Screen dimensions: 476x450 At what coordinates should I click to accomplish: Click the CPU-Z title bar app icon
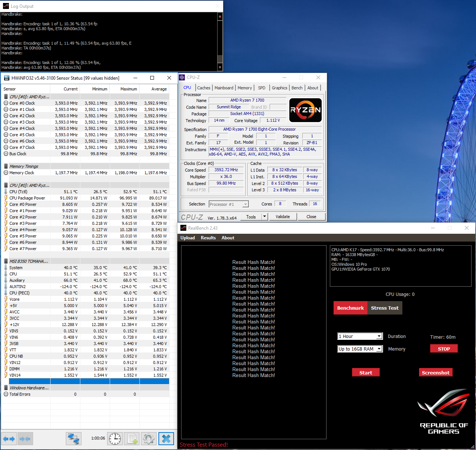pyautogui.click(x=182, y=77)
